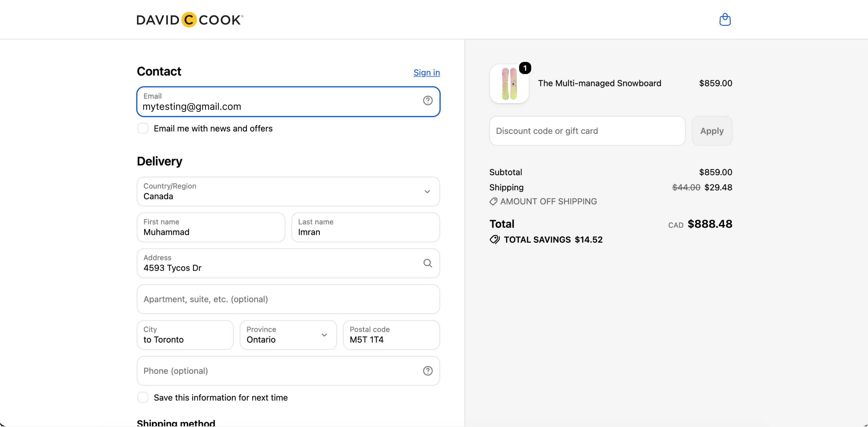This screenshot has height=427, width=868.
Task: Click the AMOUNT OFF SHIPPING label
Action: [549, 202]
